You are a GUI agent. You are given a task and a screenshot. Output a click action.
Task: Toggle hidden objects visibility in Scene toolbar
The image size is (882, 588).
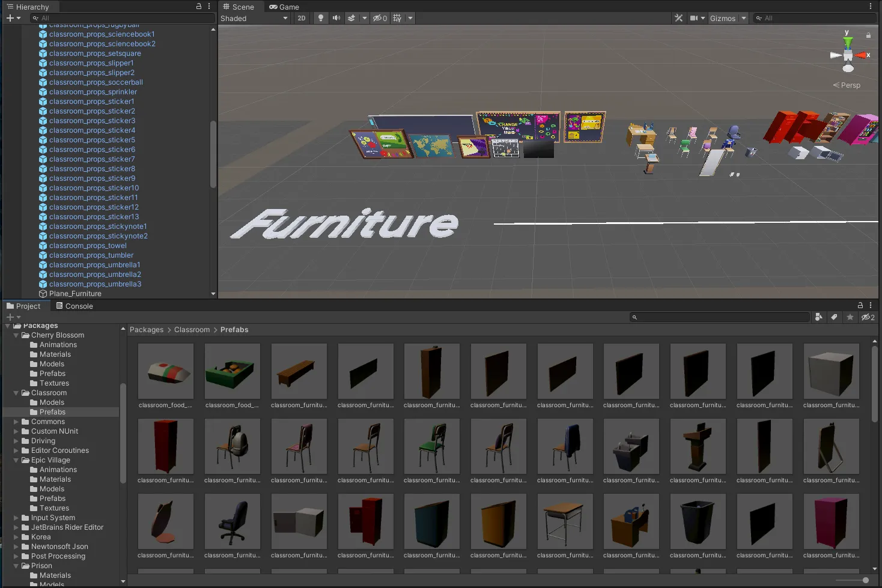tap(380, 18)
